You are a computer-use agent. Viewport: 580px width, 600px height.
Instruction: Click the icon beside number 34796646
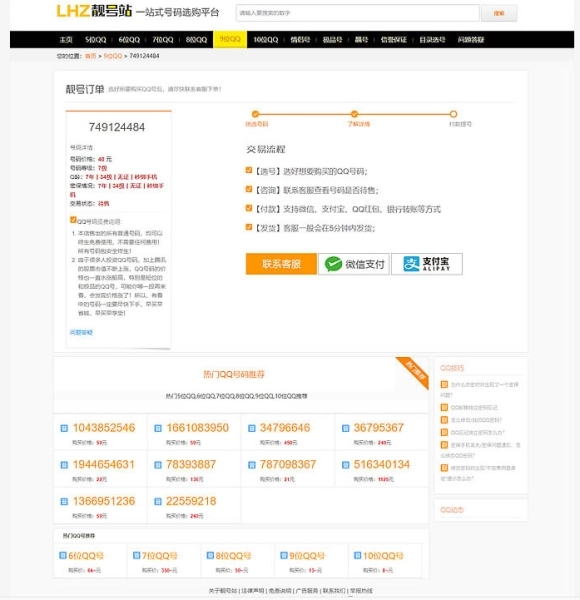click(x=252, y=428)
